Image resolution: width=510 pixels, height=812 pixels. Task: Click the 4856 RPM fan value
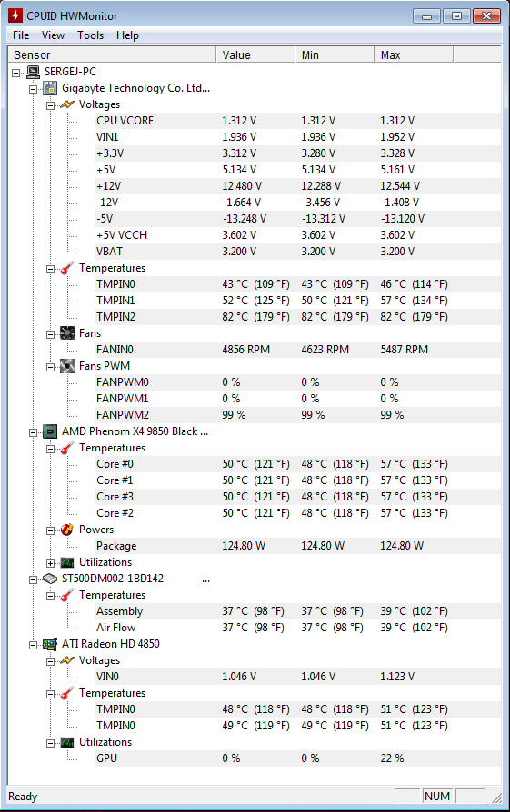(246, 350)
